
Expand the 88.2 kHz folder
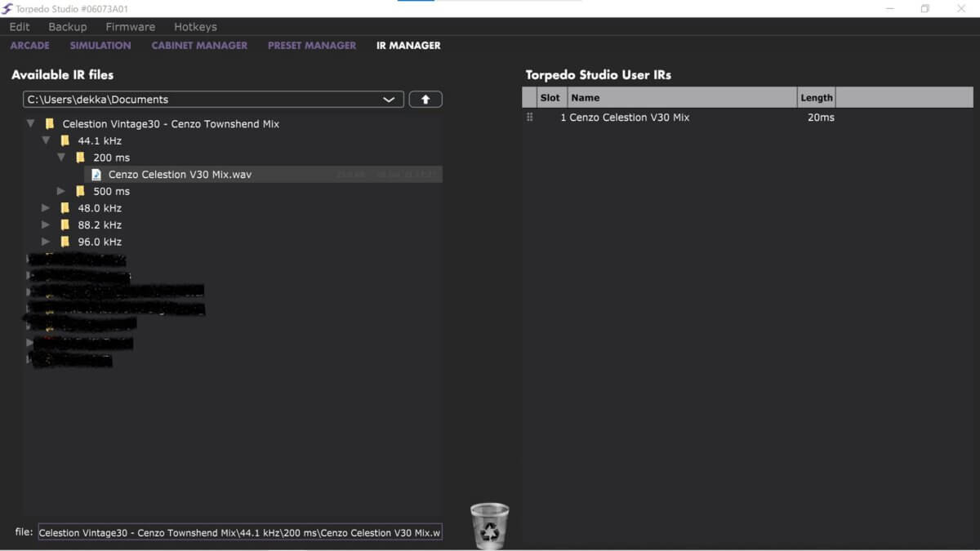[47, 225]
